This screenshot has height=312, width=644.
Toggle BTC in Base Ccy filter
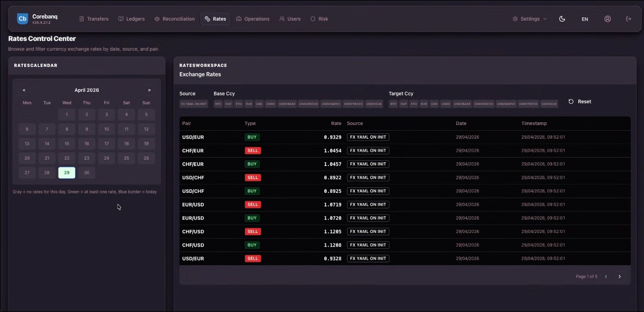pos(218,104)
